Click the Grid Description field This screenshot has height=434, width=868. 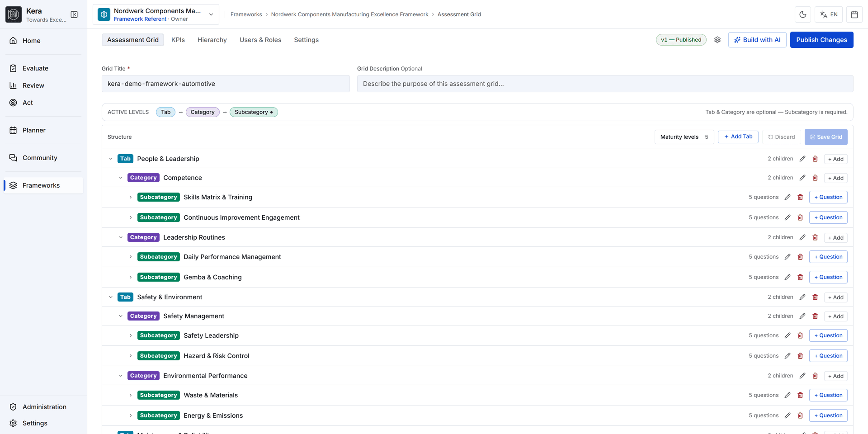pyautogui.click(x=605, y=84)
